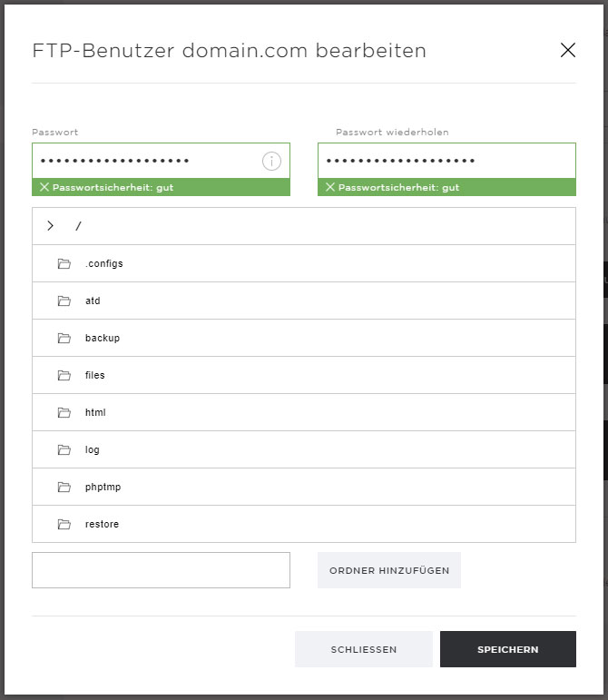Click the password info icon
The image size is (608, 700).
[271, 161]
